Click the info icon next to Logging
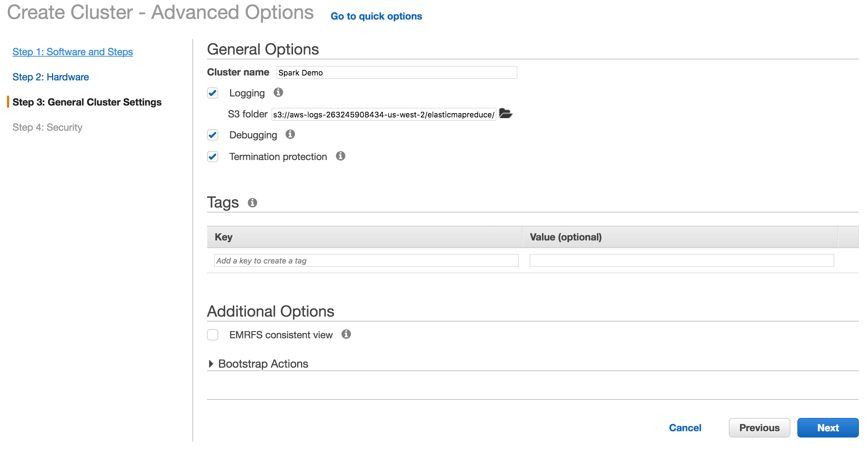This screenshot has width=868, height=455. pos(278,92)
